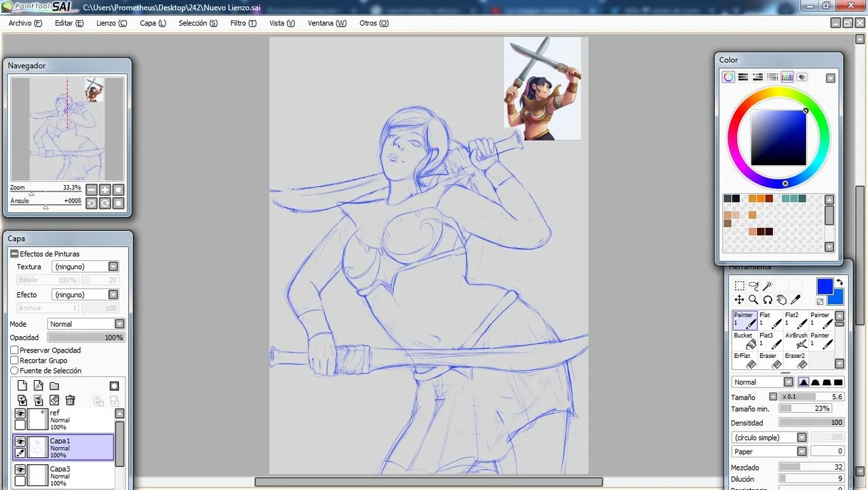This screenshot has width=868, height=490.
Task: Enable Recortar Grupo checkbox
Action: click(x=14, y=361)
